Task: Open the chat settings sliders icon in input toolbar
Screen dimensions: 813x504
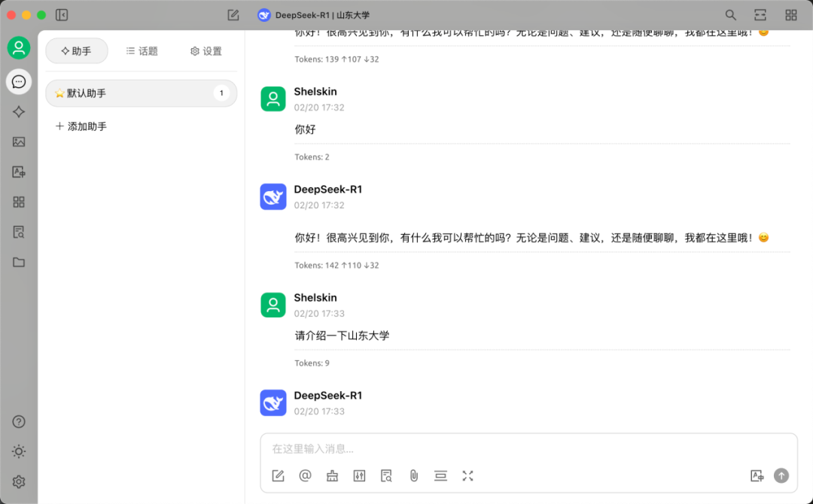Action: point(359,475)
